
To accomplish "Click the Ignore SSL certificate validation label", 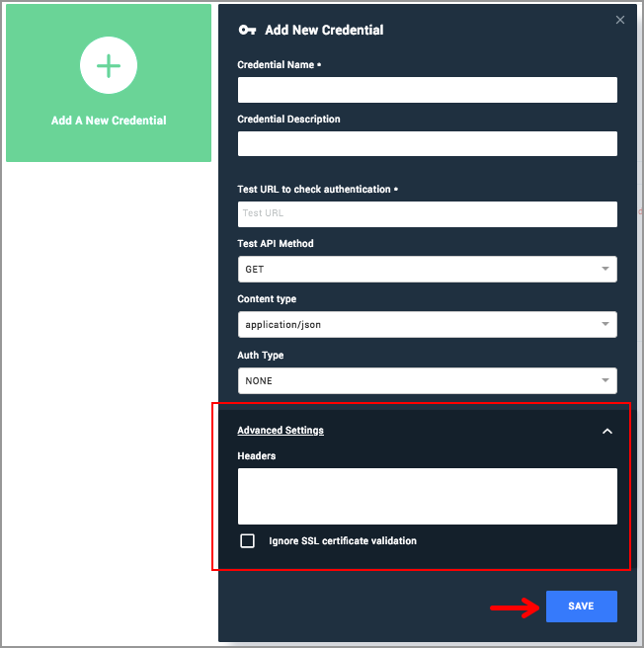I will click(343, 540).
